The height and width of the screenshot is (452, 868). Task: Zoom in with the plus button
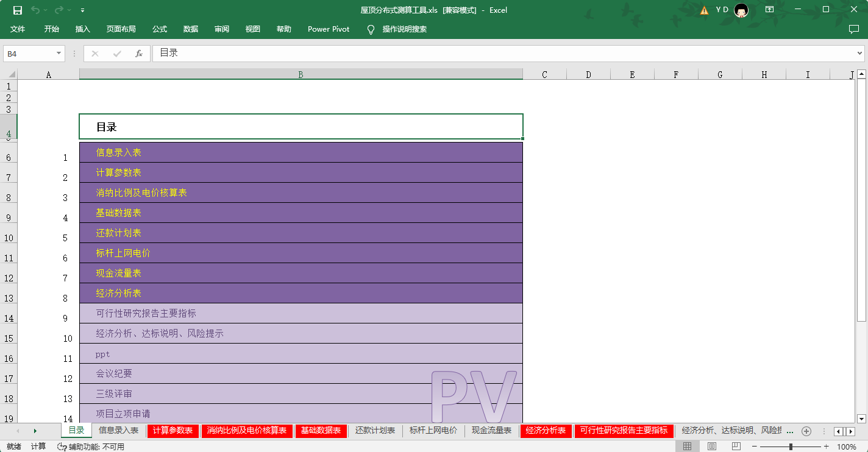pos(827,447)
